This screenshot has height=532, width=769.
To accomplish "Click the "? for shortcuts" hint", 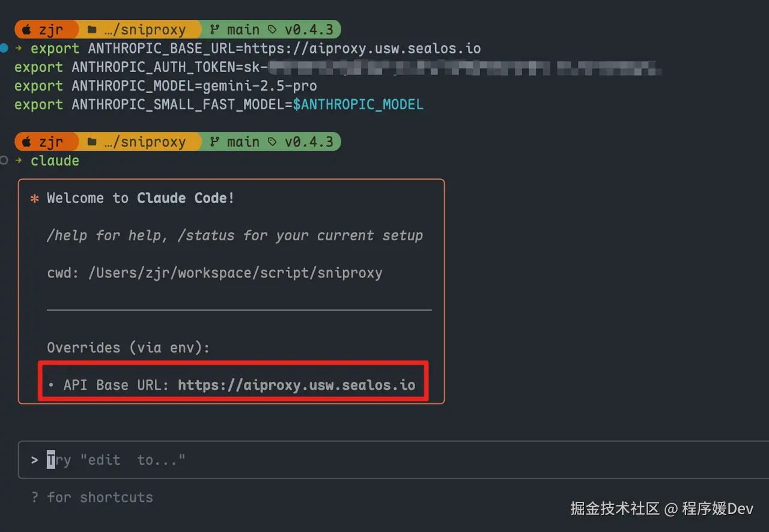I will [93, 497].
